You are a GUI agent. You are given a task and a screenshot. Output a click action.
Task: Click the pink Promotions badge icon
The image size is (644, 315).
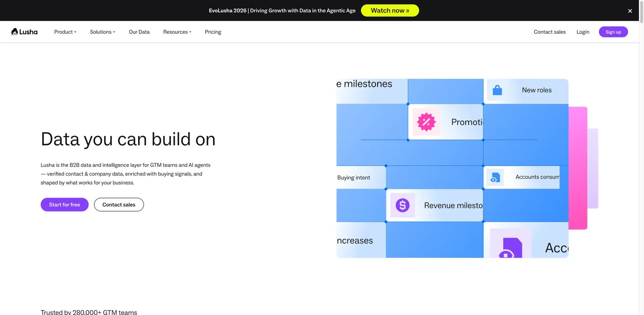426,122
